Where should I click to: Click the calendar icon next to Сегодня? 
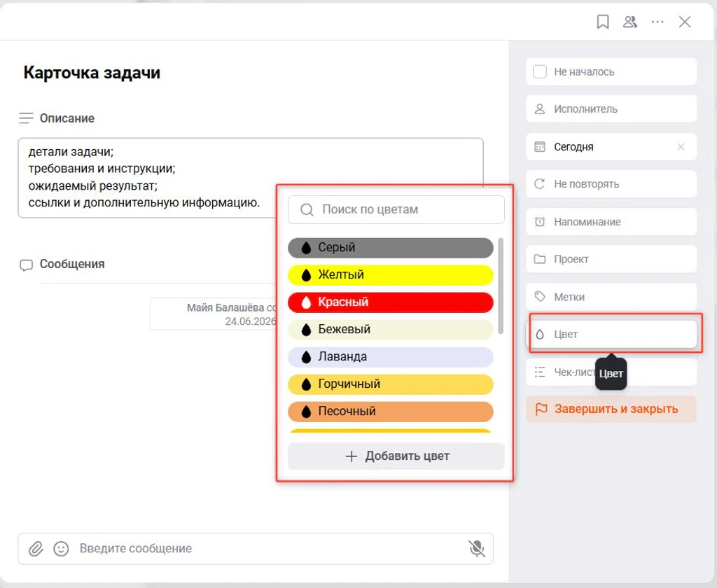click(540, 147)
